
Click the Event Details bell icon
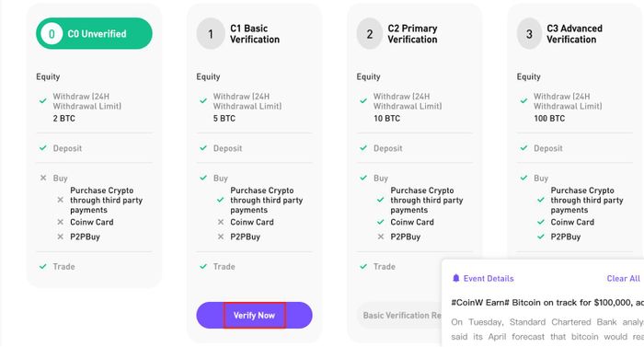(x=456, y=278)
